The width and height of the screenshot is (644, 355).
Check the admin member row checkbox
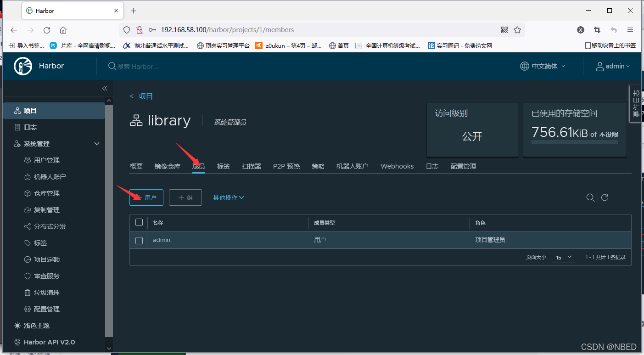(x=139, y=240)
